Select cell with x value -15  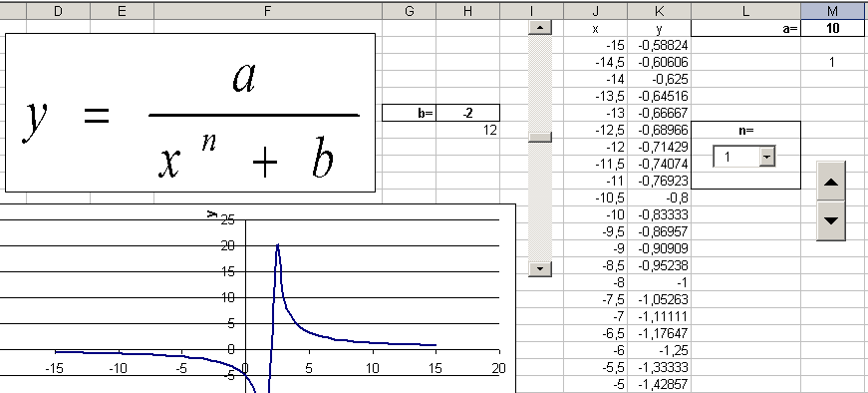595,46
